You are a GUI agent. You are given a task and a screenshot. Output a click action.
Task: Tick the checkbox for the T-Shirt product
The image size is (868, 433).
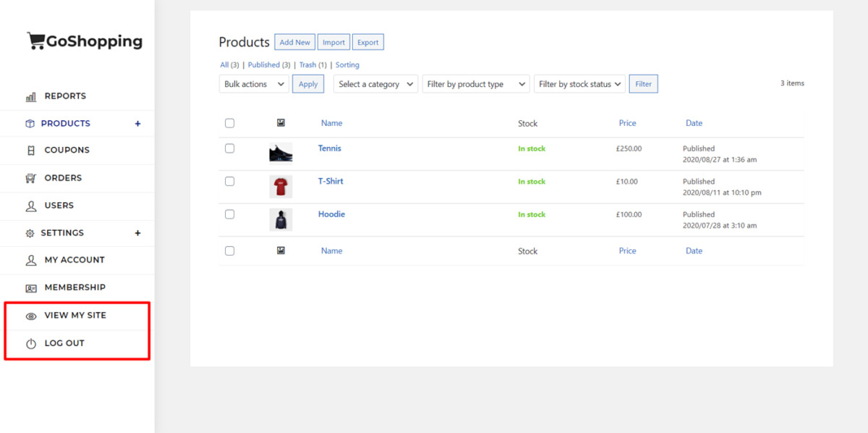tap(229, 181)
